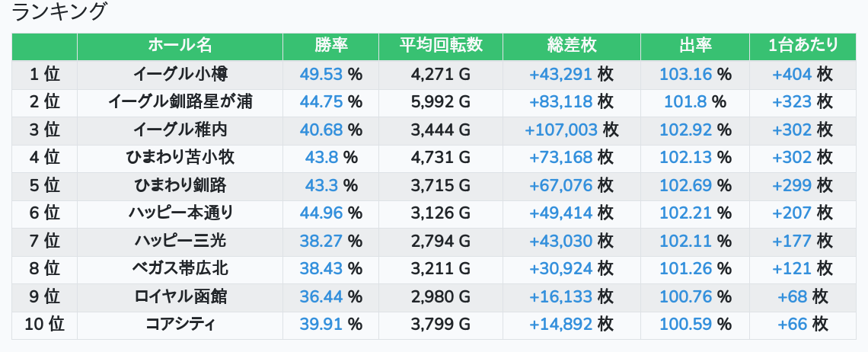This screenshot has height=352, width=868.
Task: Click the ベガス帯広北 hall name
Action: [x=180, y=268]
